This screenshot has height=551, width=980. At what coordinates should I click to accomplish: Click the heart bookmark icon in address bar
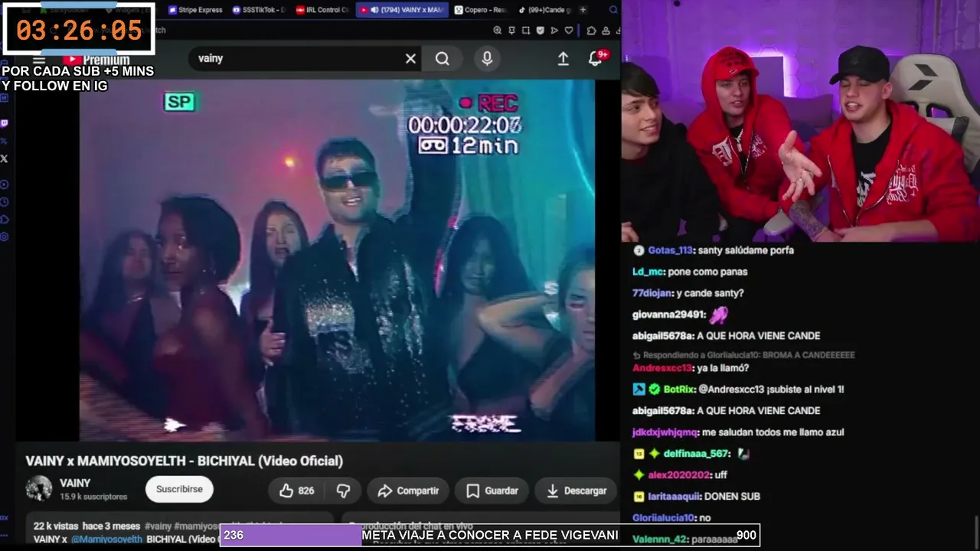pos(569,31)
